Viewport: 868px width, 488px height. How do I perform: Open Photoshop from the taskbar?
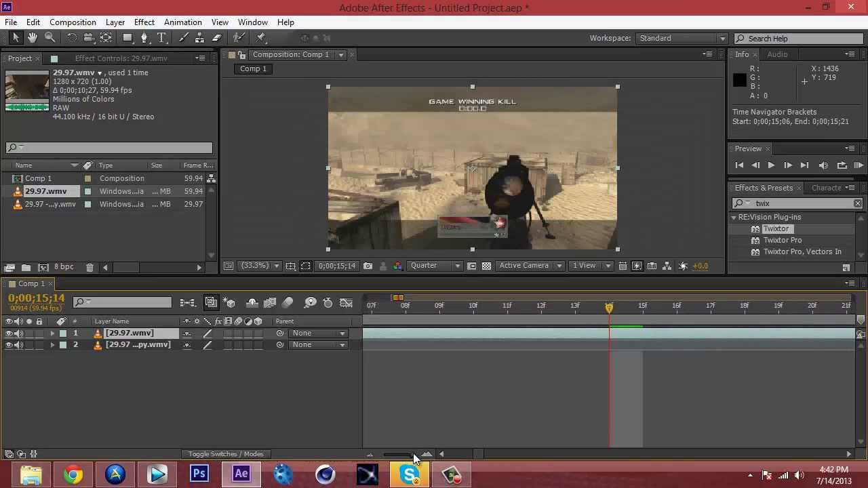(x=199, y=474)
